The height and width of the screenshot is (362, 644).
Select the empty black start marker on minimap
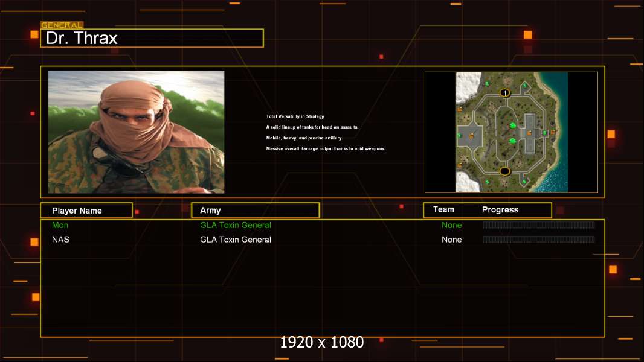click(x=505, y=171)
